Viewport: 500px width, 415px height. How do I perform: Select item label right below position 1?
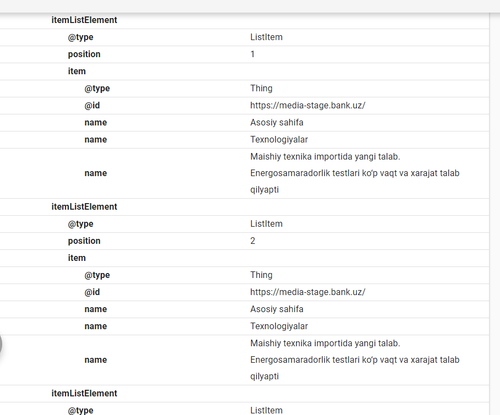click(x=77, y=71)
